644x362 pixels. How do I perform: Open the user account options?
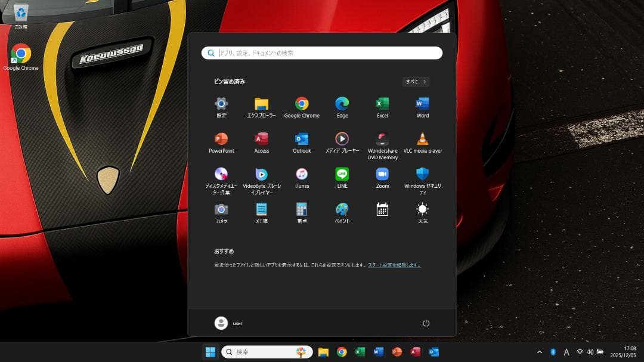coord(228,323)
